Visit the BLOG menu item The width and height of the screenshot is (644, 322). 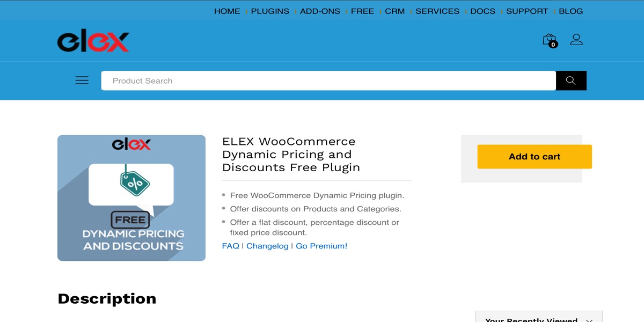point(570,11)
